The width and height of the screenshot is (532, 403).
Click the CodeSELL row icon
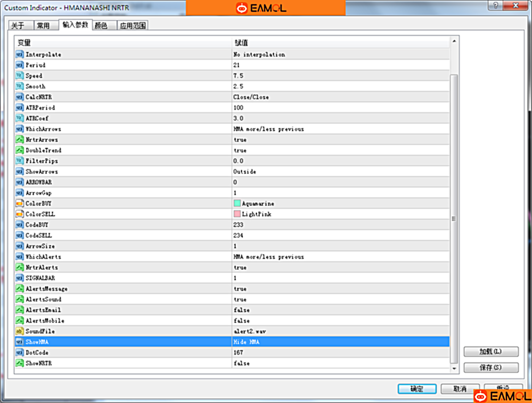pyautogui.click(x=20, y=235)
